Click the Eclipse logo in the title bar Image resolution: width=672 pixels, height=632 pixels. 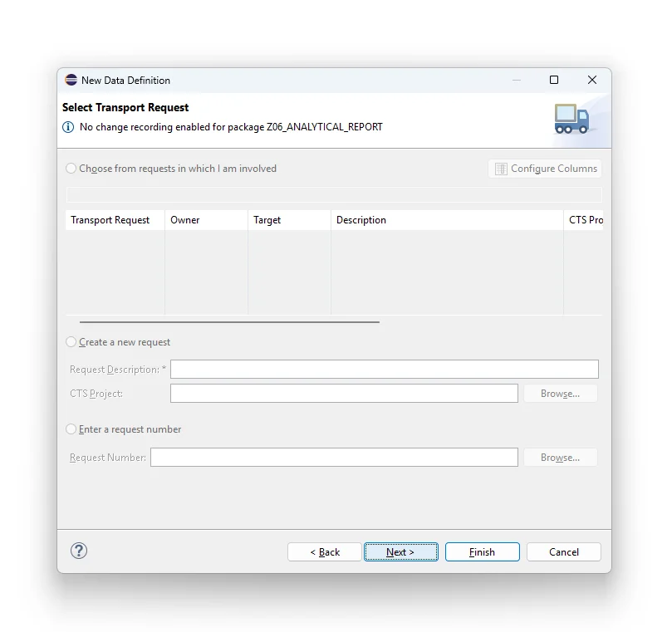click(71, 80)
